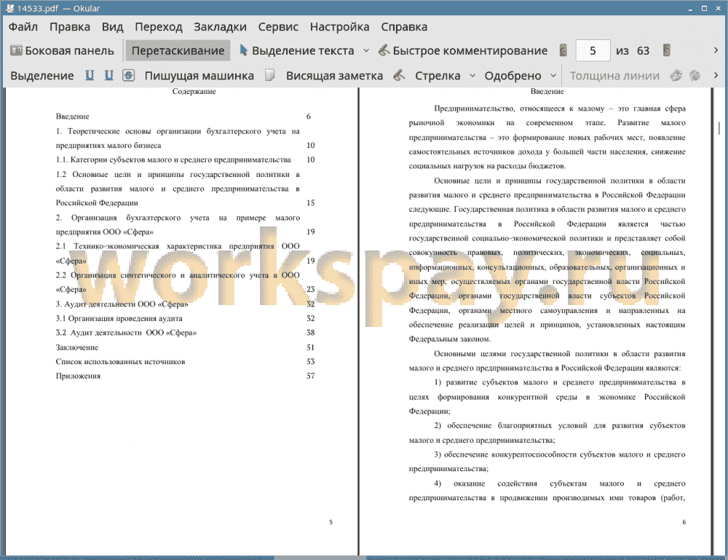
Task: Click the Okular app icon in title bar
Action: pyautogui.click(x=9, y=8)
